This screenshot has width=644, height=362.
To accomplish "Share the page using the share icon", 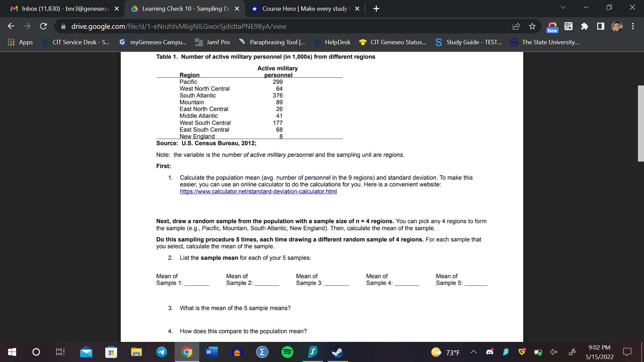I will click(516, 26).
